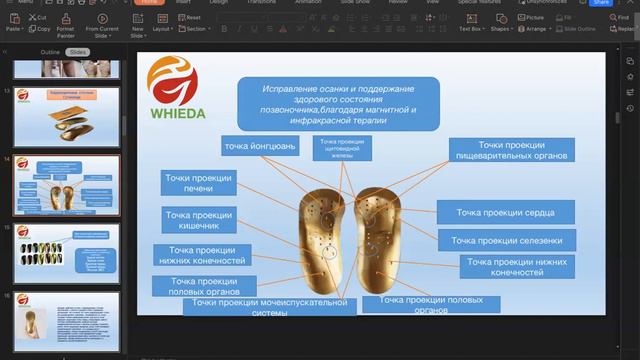This screenshot has height=360, width=640.
Task: Add a New Slide
Action: click(138, 19)
